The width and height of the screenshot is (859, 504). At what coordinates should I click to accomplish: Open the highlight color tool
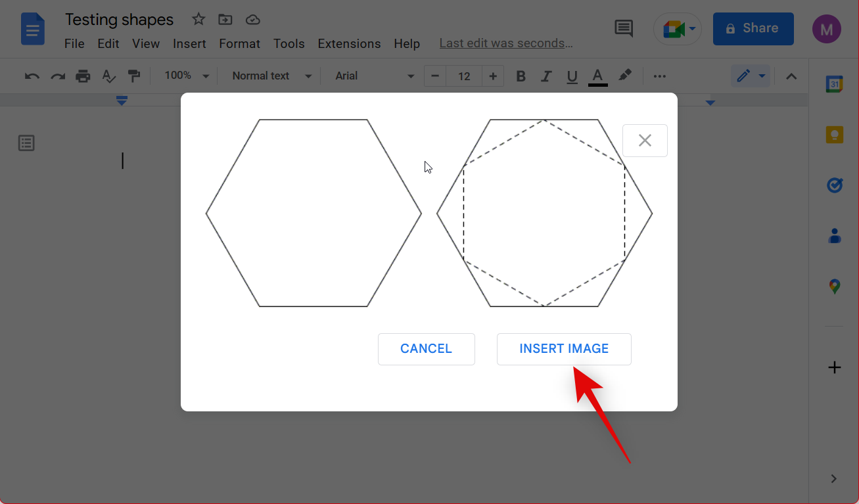tap(625, 76)
